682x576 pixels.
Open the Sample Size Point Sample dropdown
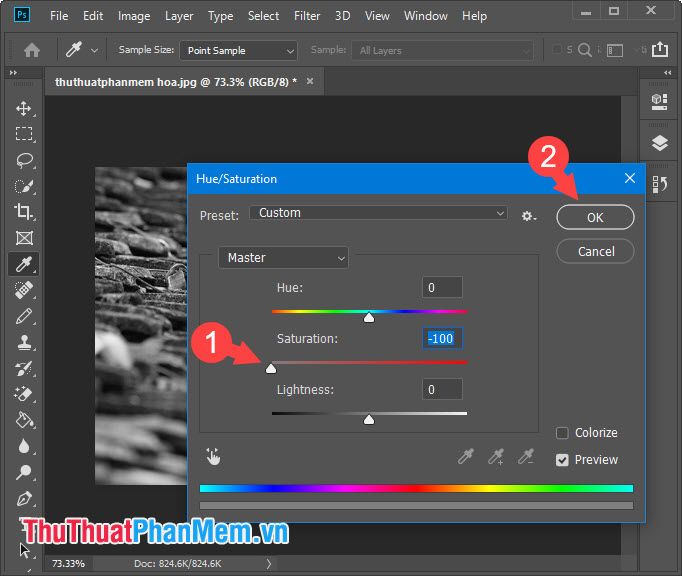(238, 51)
